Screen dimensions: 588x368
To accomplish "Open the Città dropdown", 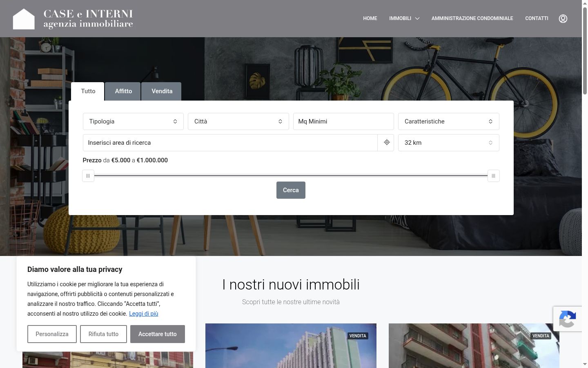I will (238, 121).
